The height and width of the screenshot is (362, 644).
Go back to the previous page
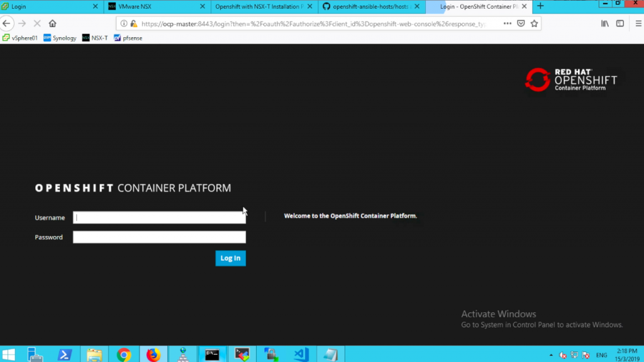tap(6, 23)
